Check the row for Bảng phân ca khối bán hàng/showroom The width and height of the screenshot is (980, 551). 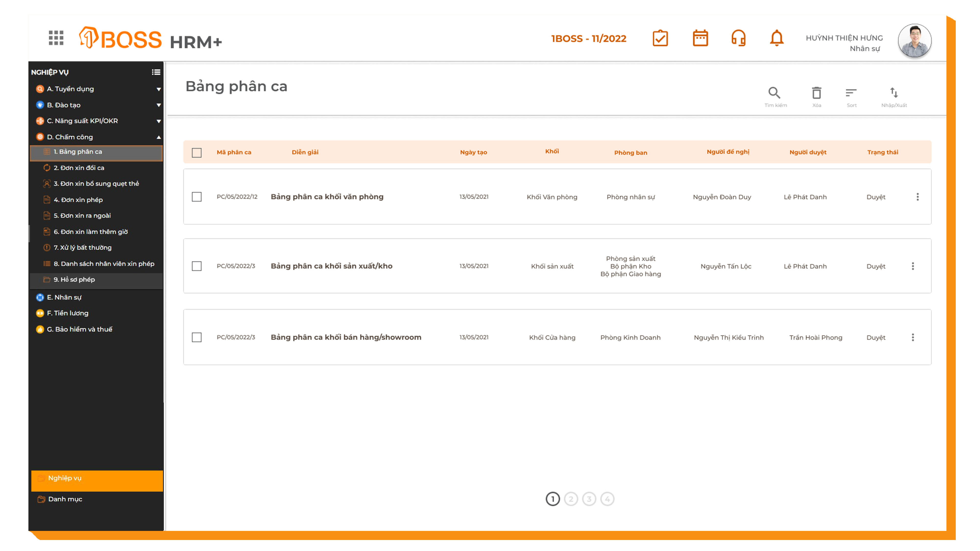click(x=197, y=337)
